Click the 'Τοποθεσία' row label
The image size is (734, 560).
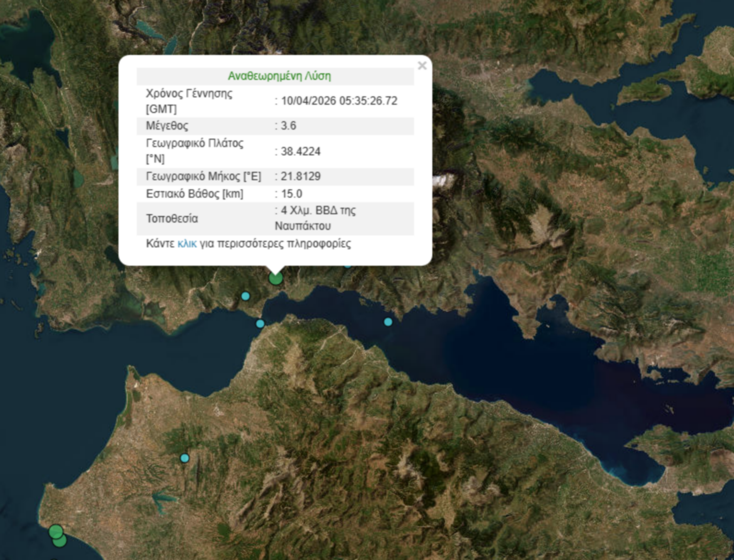pyautogui.click(x=172, y=219)
